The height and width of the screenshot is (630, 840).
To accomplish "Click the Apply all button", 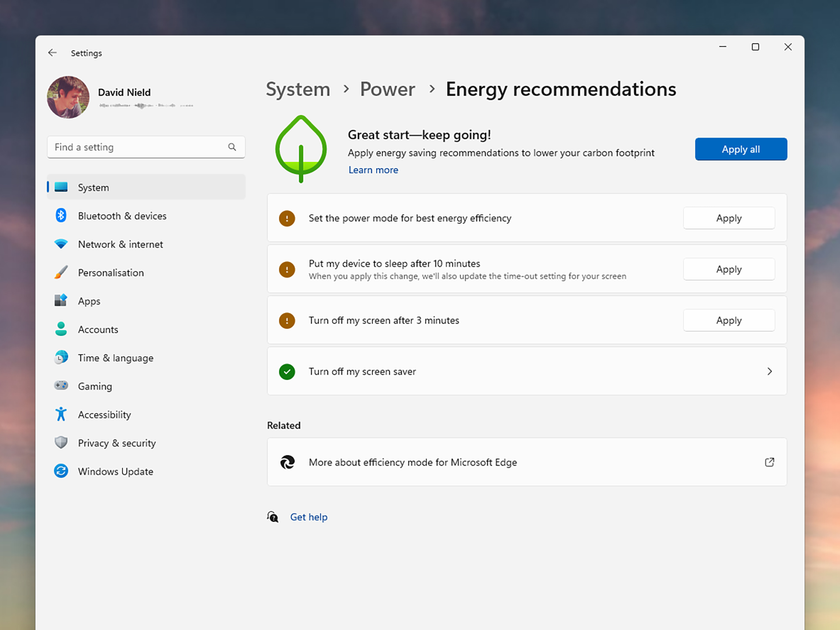I will [x=740, y=149].
